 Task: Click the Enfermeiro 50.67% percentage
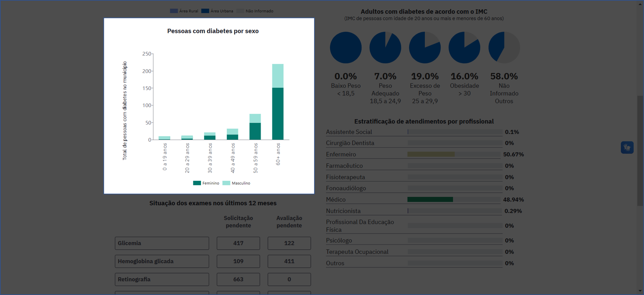coord(513,154)
